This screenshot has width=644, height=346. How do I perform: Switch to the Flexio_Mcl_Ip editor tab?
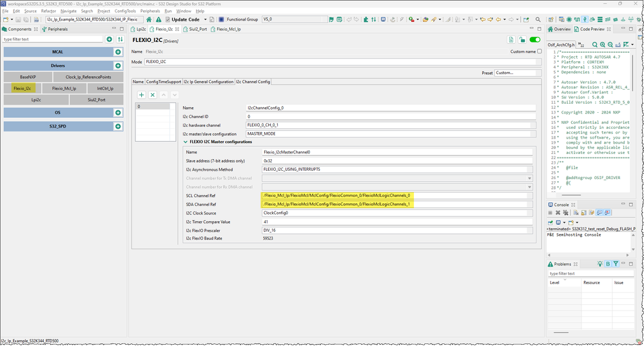pyautogui.click(x=226, y=29)
